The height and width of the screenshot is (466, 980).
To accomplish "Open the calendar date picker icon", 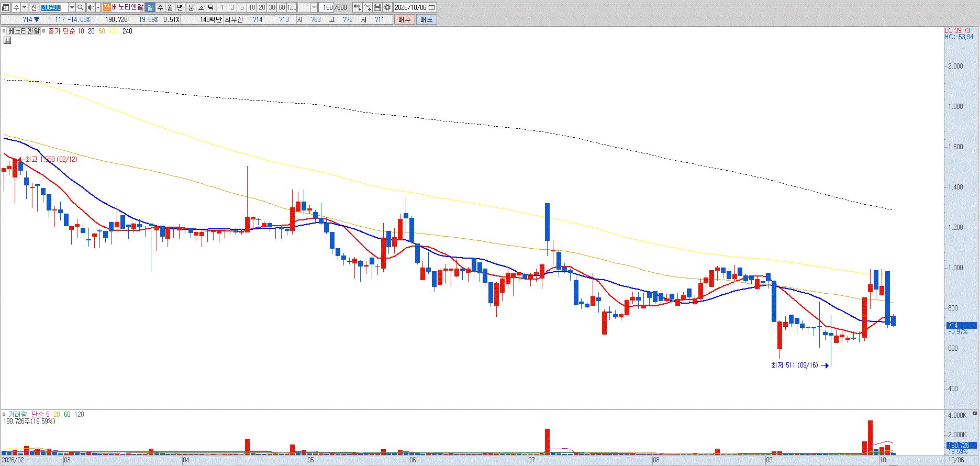I will tap(432, 7).
